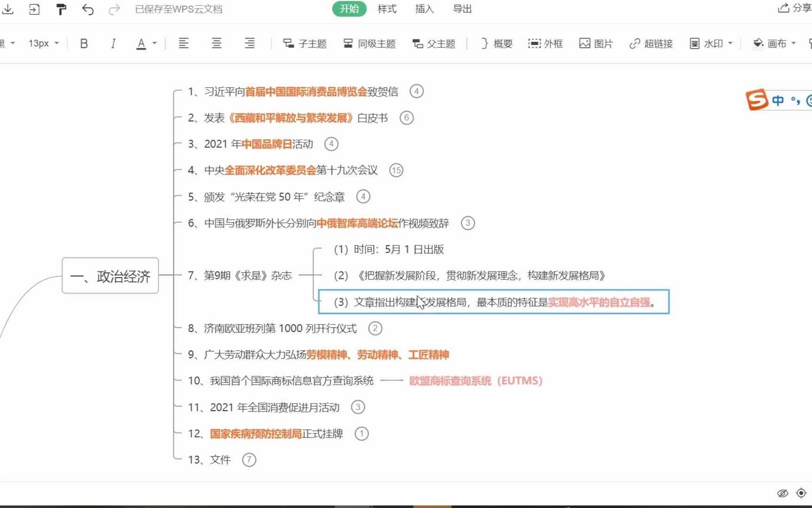Click the export-to-file icon beside download
812x508 pixels.
tap(34, 9)
